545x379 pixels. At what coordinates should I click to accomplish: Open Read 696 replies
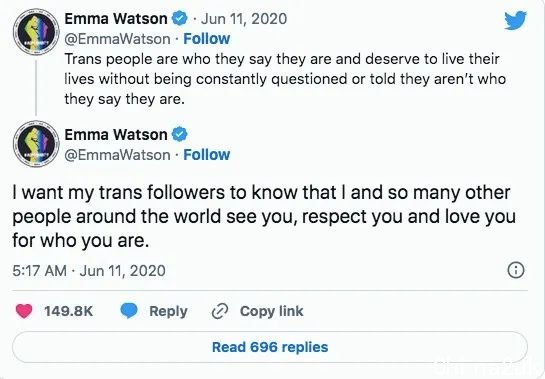click(x=270, y=347)
